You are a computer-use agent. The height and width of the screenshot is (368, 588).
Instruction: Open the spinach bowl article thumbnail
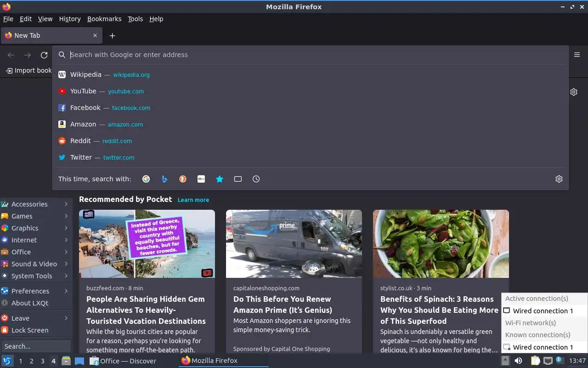coord(441,244)
